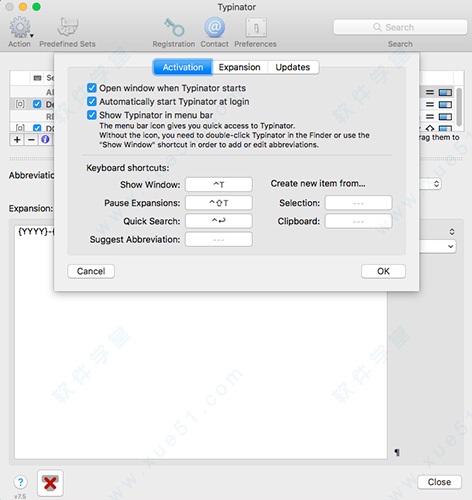This screenshot has height=500, width=472.
Task: Open the chevron dropdown below format popup
Action: point(450,246)
